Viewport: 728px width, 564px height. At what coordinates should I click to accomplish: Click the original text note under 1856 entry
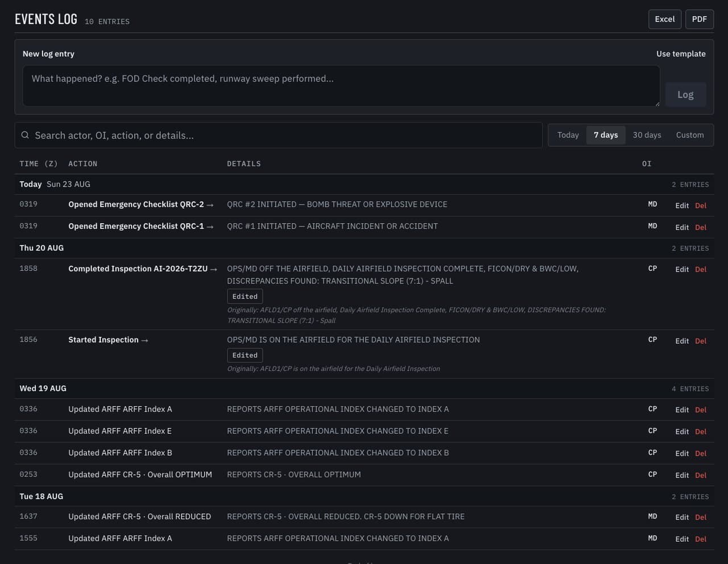tap(333, 369)
